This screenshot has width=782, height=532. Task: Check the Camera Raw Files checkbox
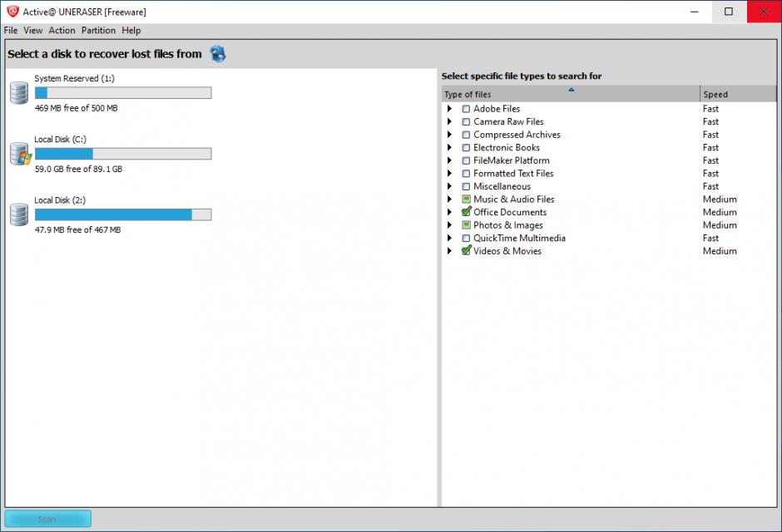click(x=466, y=121)
